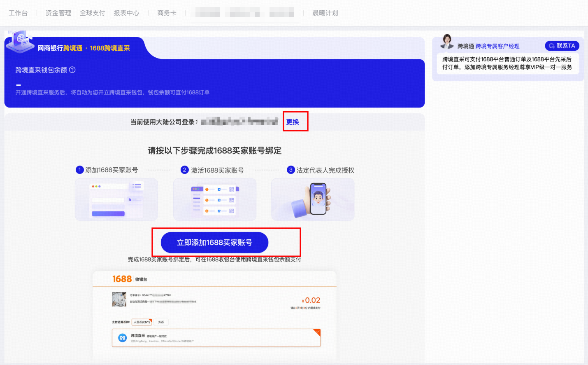
Task: Select the 商务卡 navigation item
Action: click(167, 13)
